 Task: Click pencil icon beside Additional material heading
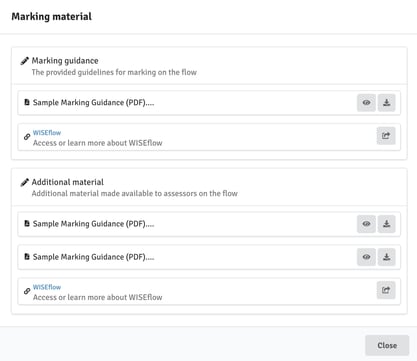(25, 182)
